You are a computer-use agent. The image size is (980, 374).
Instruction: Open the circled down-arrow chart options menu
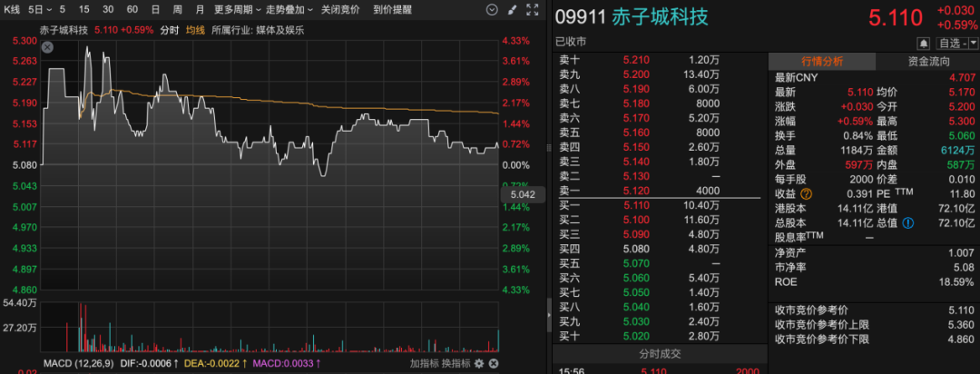pyautogui.click(x=492, y=9)
